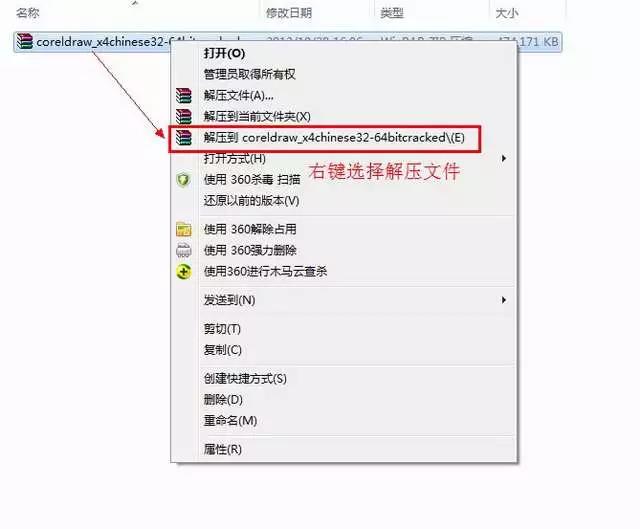Expand the 打开方式(H) submenu arrow
Screen dimensions: 640x529
click(504, 158)
